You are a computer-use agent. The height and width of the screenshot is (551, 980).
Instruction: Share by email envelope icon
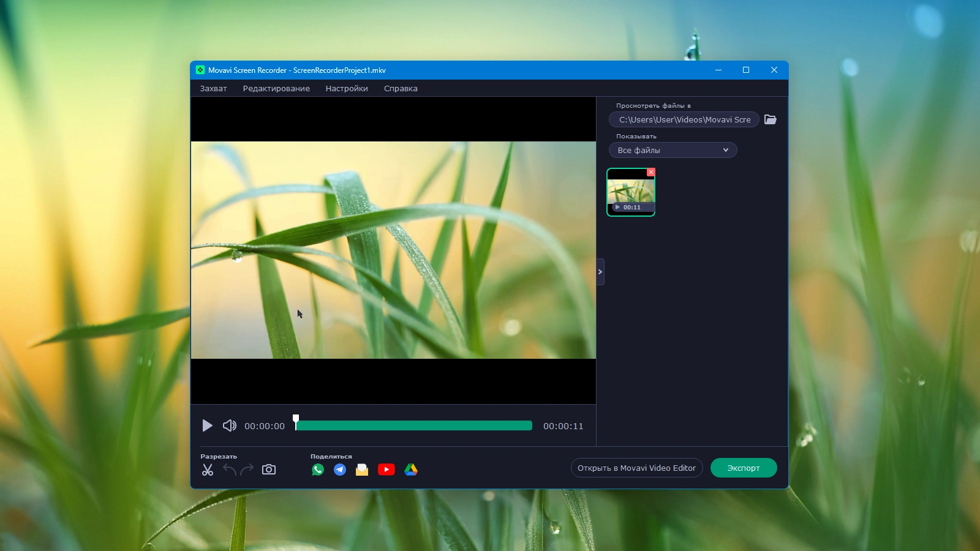(x=362, y=470)
